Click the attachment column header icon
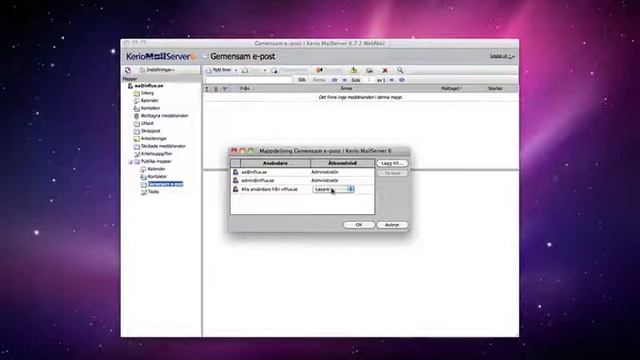The height and width of the screenshot is (360, 640). point(216,89)
